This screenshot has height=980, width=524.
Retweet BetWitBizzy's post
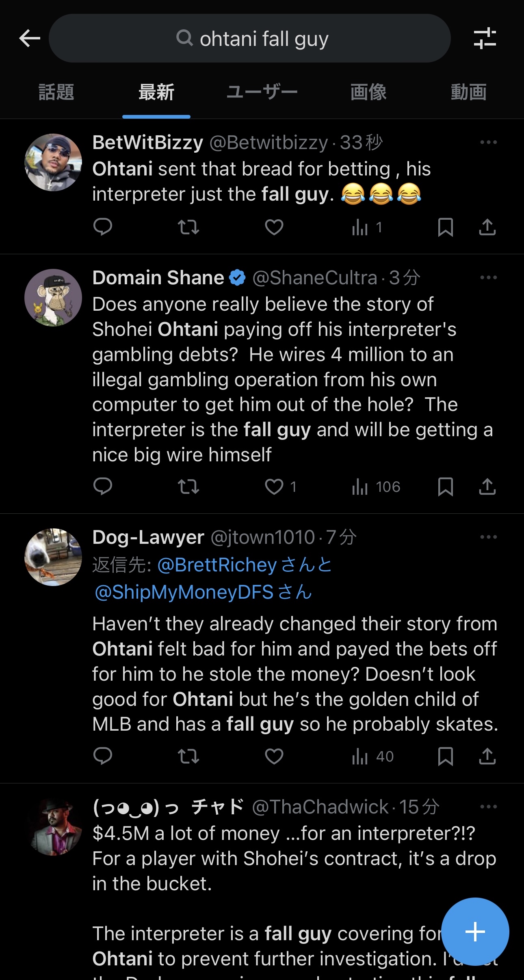[188, 227]
